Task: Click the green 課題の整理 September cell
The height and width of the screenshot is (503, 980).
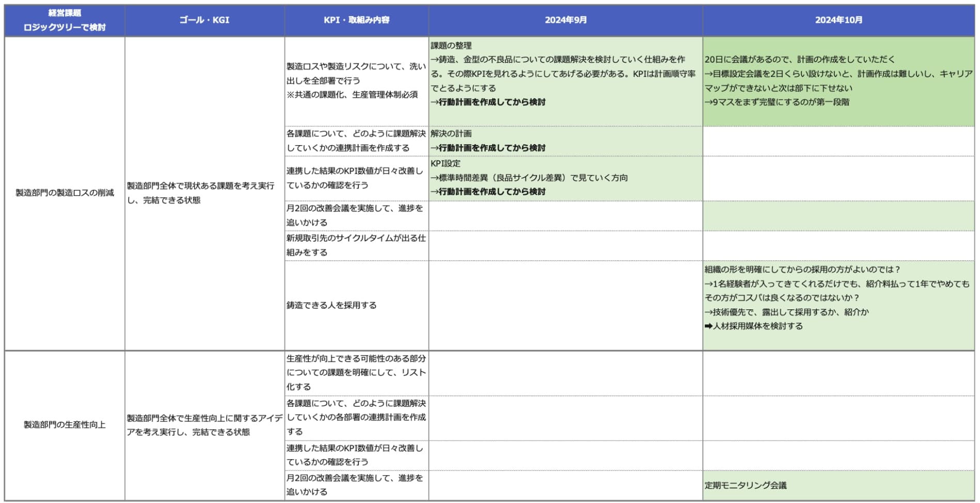Action: (565, 81)
